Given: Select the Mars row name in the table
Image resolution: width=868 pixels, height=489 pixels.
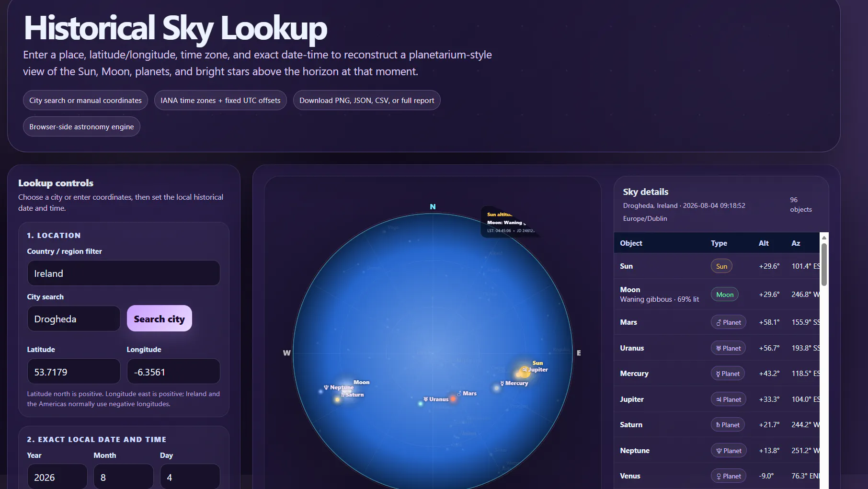Looking at the screenshot, I should [x=628, y=322].
